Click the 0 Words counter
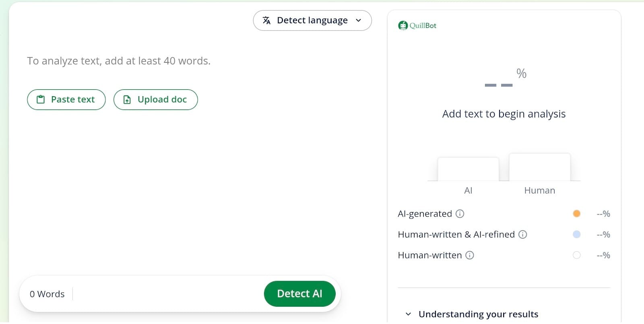644x324 pixels. 47,294
